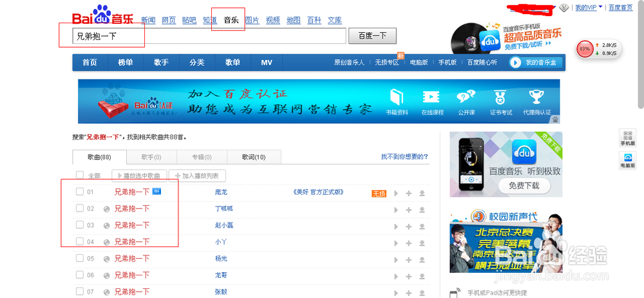Viewport: 644px width, 298px height.
Task: Play song 06 by 龙哥
Action: click(396, 276)
